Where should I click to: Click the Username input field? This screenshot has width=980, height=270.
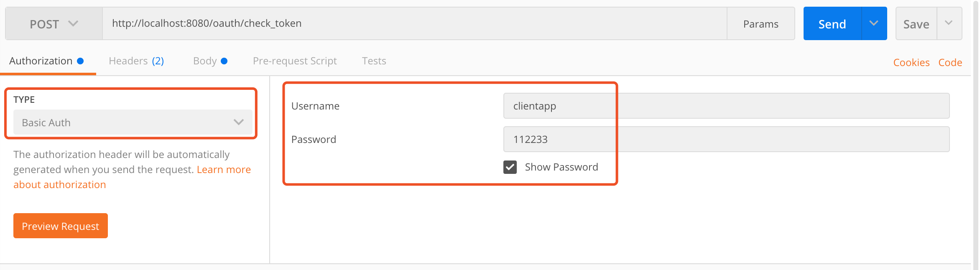[726, 106]
